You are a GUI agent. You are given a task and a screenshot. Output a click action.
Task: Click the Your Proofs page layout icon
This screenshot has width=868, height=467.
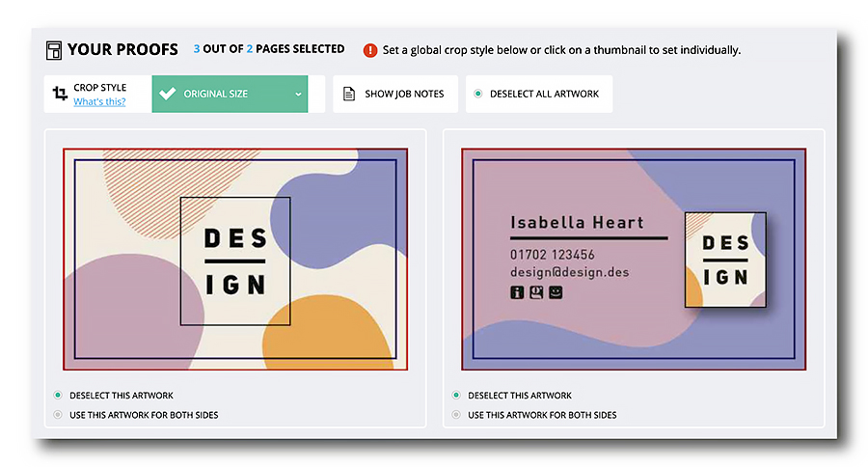(x=54, y=50)
